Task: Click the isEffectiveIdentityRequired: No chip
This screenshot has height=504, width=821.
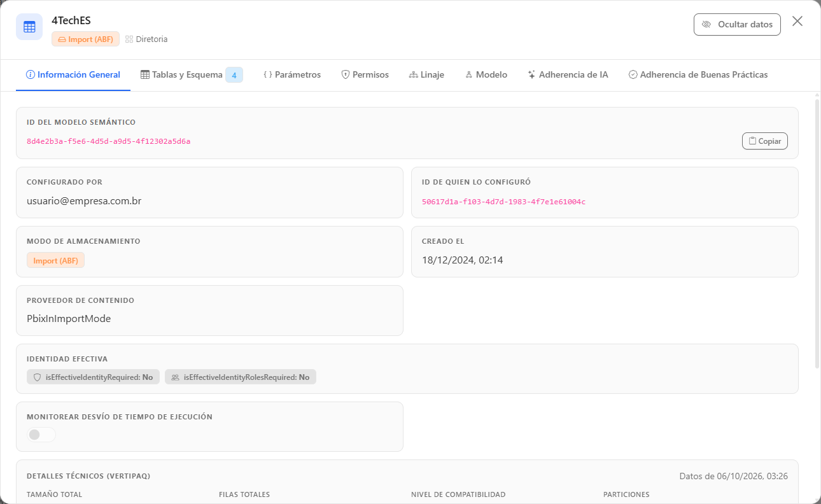Action: [93, 377]
